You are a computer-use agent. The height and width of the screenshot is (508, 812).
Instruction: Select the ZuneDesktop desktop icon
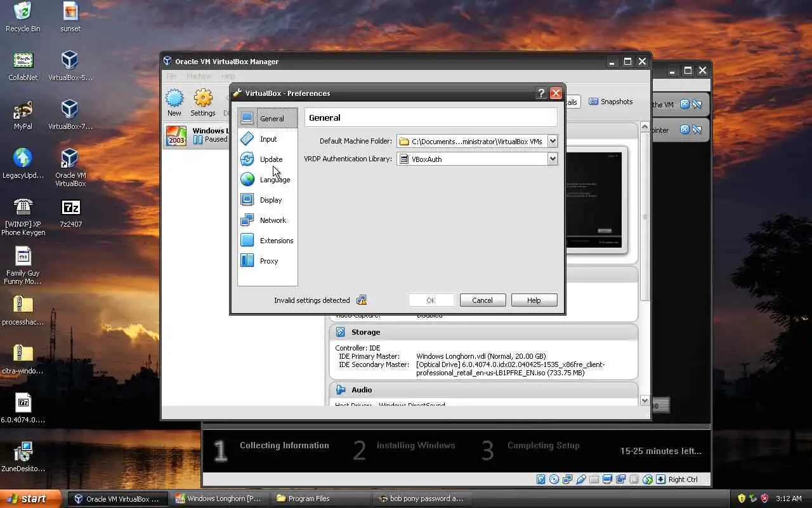pos(23,457)
